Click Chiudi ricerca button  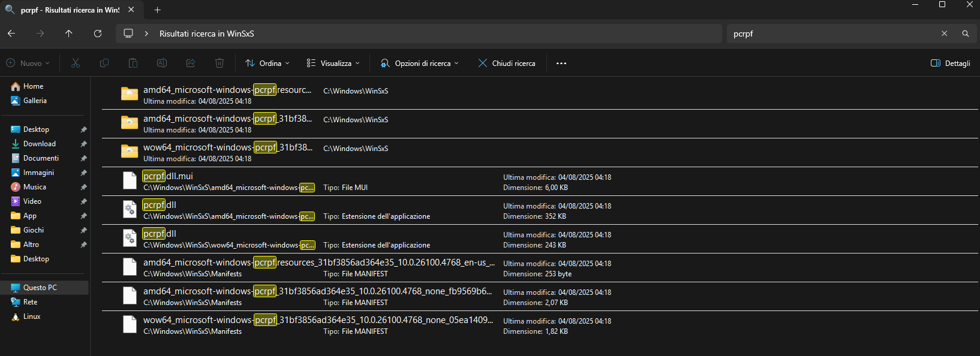pyautogui.click(x=507, y=63)
